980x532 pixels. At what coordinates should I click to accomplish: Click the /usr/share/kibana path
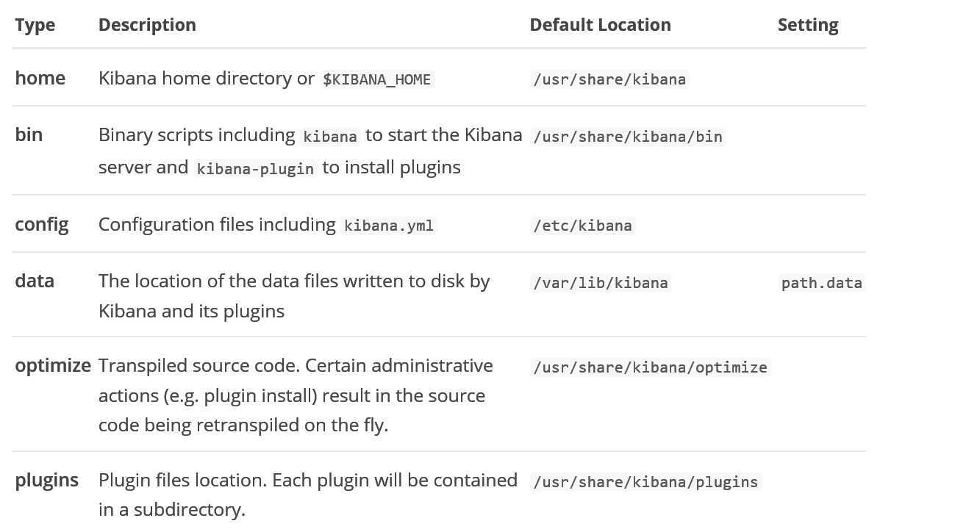click(x=609, y=79)
